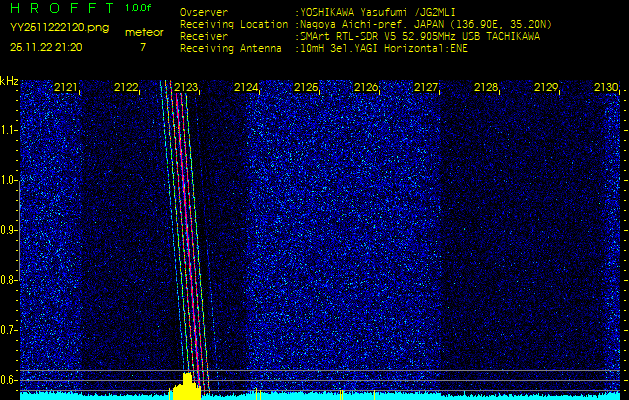Click the 2128 time axis label
Image resolution: width=629 pixels, height=400 pixels.
click(x=486, y=87)
